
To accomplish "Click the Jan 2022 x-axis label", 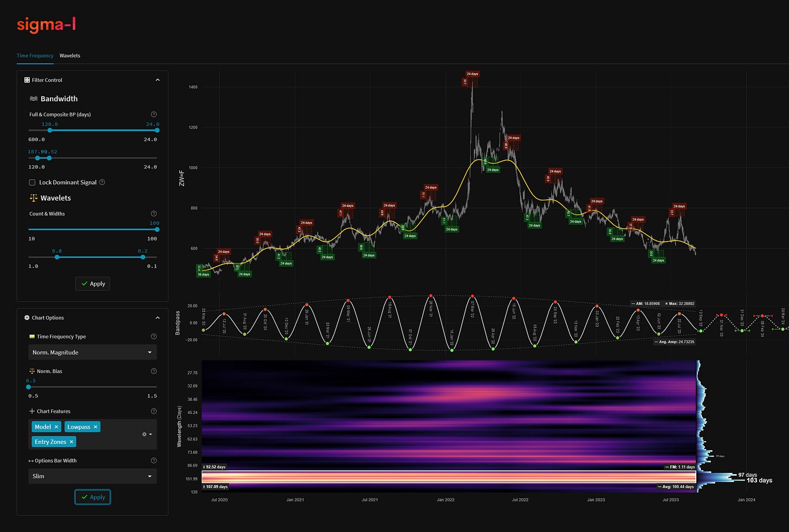I will pos(445,500).
